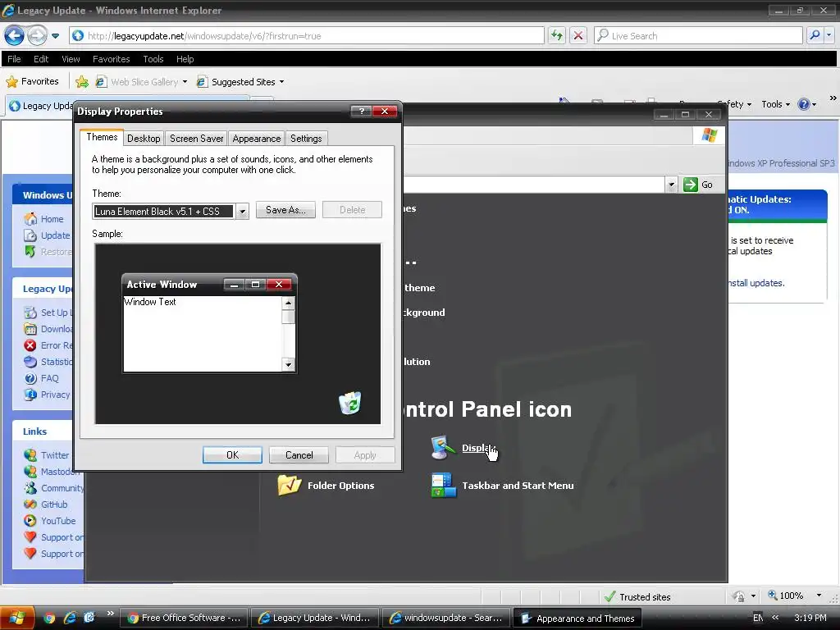Select the Themes tab
This screenshot has height=630, width=840.
[102, 137]
